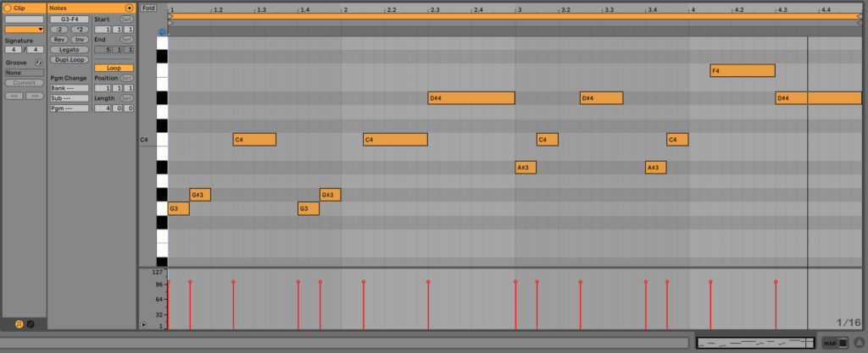Screen dimensions: 868x353
Task: Click Set next to End
Action: click(x=127, y=40)
